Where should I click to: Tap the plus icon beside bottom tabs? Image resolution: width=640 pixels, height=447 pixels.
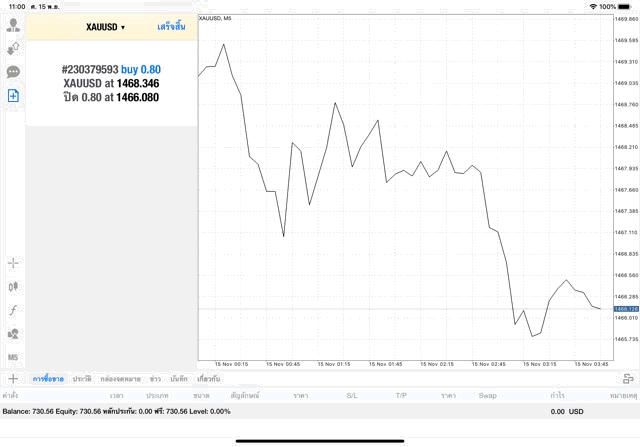tap(13, 379)
